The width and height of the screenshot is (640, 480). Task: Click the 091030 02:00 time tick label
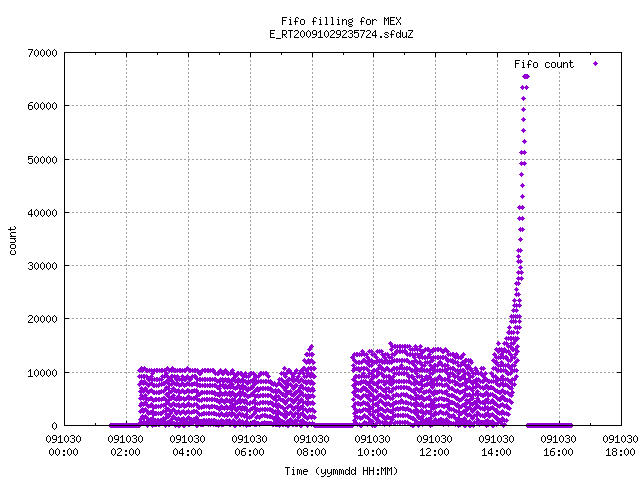(125, 446)
